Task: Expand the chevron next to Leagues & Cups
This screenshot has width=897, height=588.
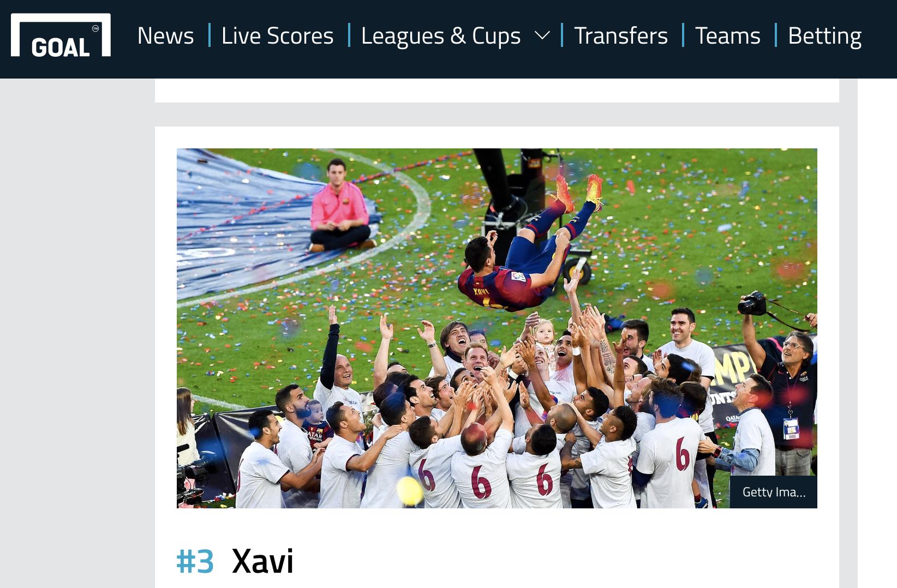Action: pos(542,36)
